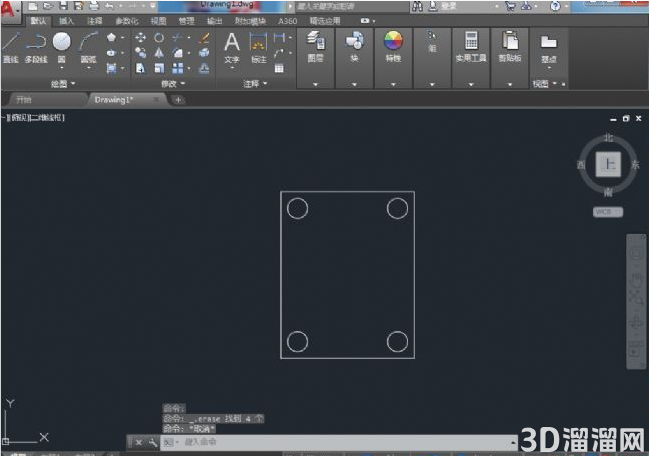Image resolution: width=649 pixels, height=456 pixels.
Task: Click the Top (上) face of ViewCube
Action: coord(608,164)
